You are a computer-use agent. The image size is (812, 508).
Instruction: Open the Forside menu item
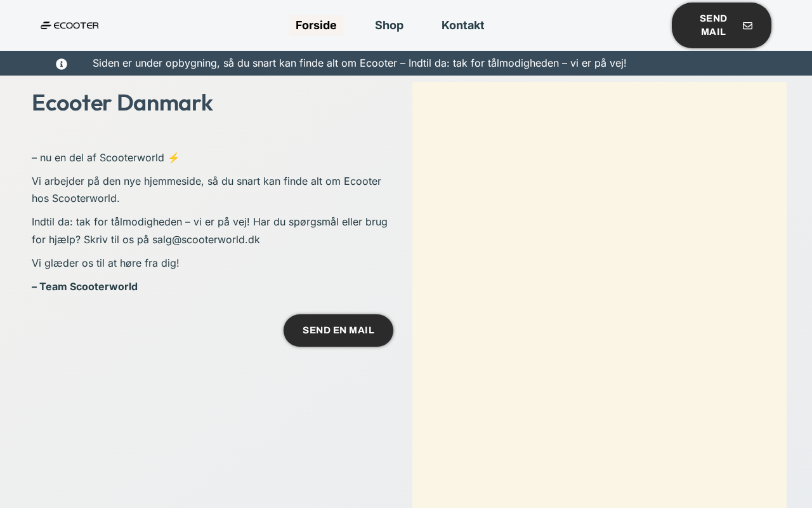316,25
